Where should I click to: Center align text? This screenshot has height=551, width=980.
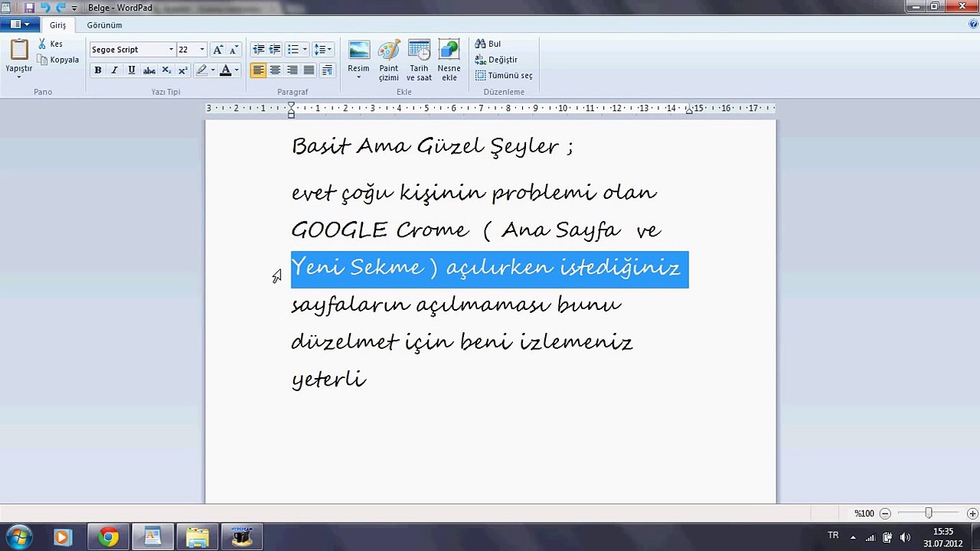(x=276, y=70)
